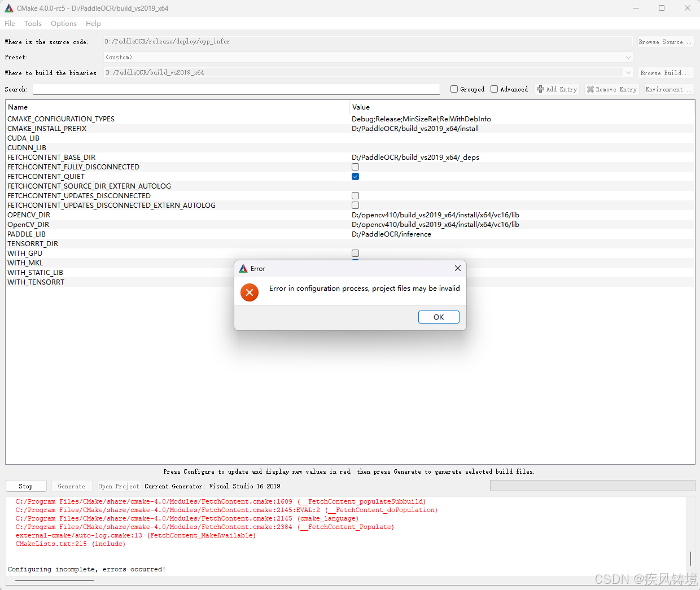Click log line CMakeLists.txt:215 (include)
This screenshot has width=700, height=590.
[x=71, y=544]
